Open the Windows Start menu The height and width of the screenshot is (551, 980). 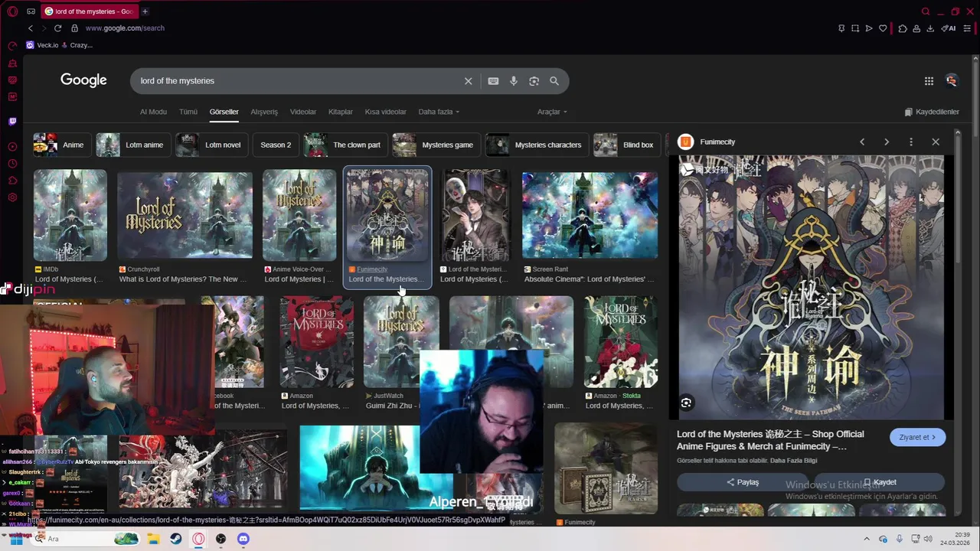(16, 539)
